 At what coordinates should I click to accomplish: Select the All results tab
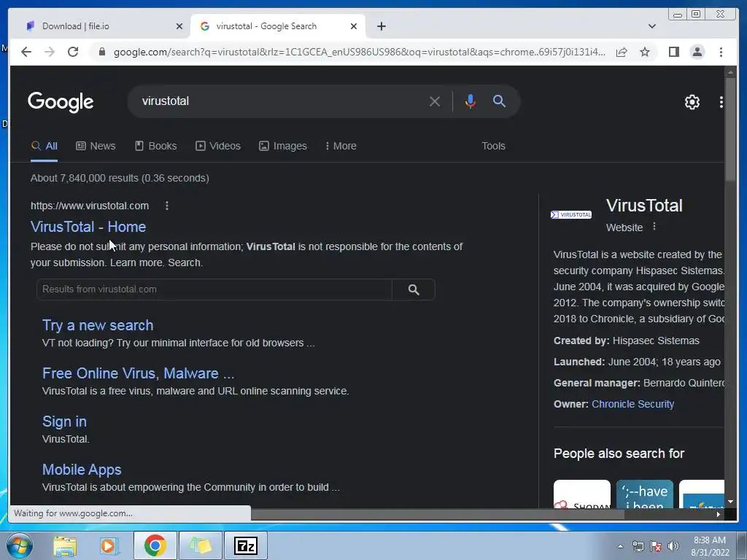(44, 146)
